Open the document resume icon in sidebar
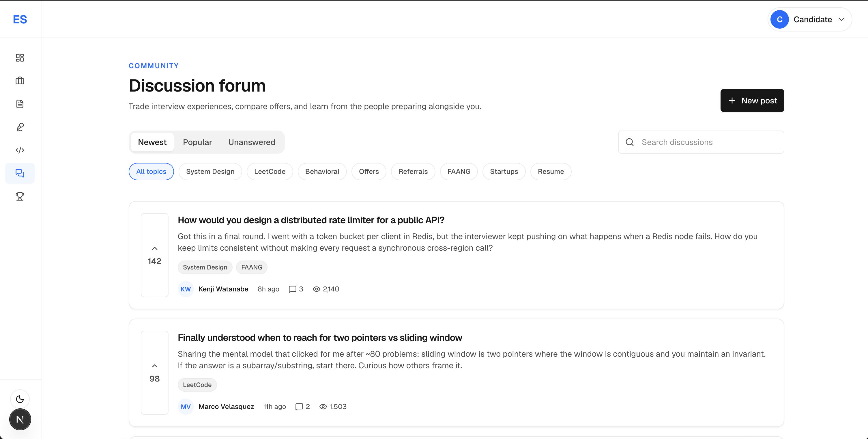 20,104
